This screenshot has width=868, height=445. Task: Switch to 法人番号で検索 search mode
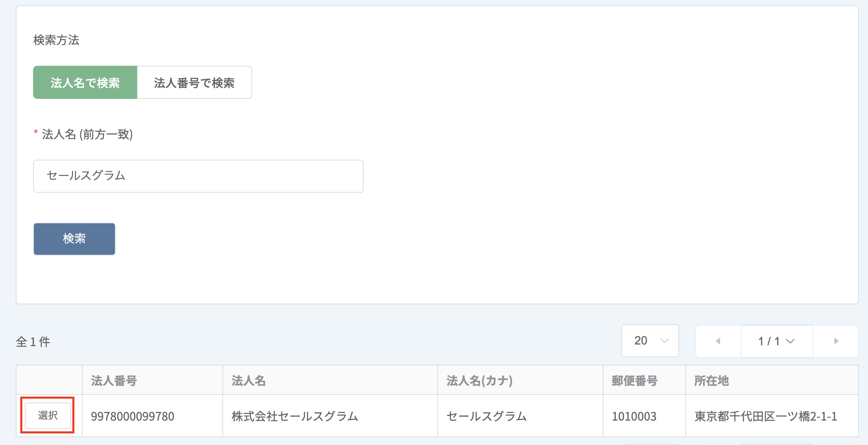pos(194,82)
